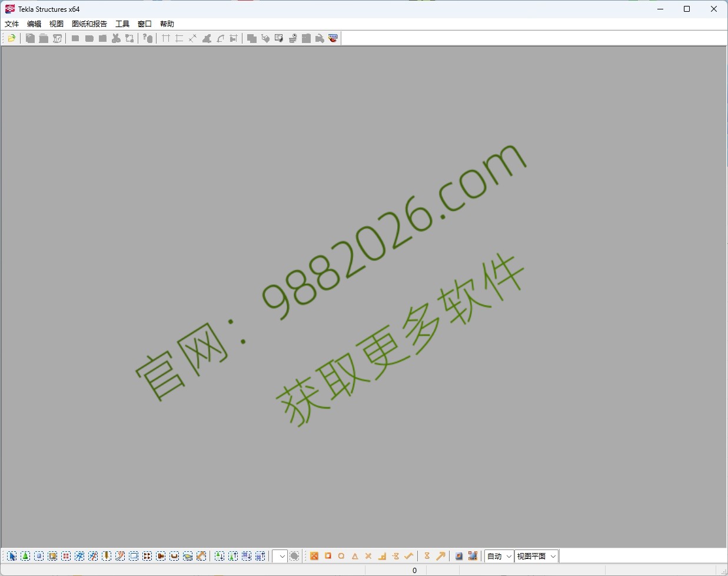The image size is (728, 576).
Task: Click the diagonal orange arrow snap icon
Action: tap(441, 556)
